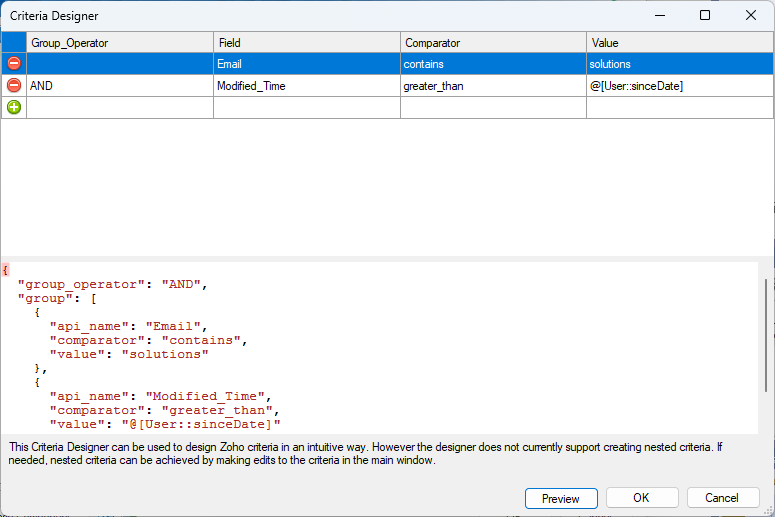
Task: Select the Modified_Time field cell
Action: 306,86
